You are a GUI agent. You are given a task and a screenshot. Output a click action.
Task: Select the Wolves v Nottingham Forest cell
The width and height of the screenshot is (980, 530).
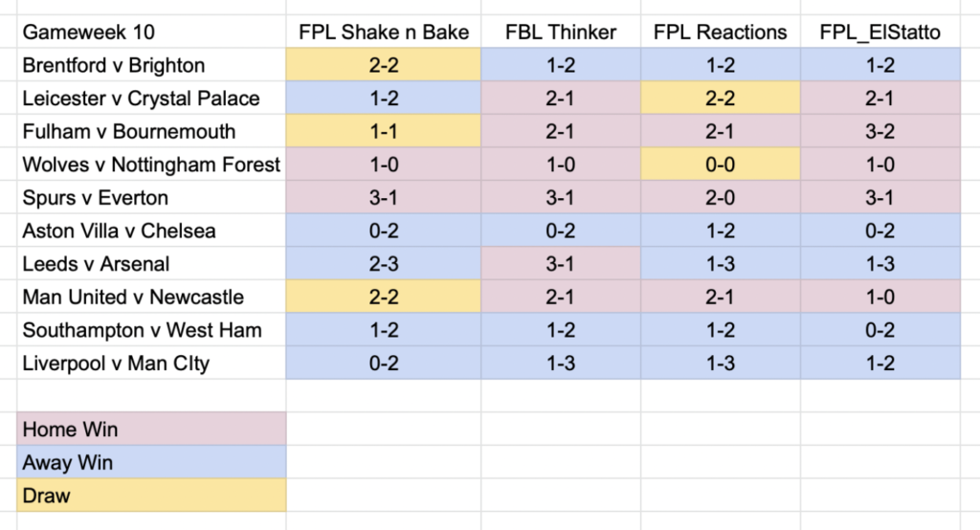tap(151, 165)
